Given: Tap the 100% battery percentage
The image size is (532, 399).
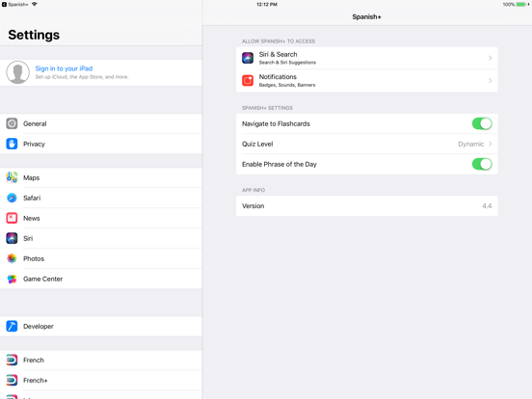Looking at the screenshot, I should pyautogui.click(x=509, y=5).
